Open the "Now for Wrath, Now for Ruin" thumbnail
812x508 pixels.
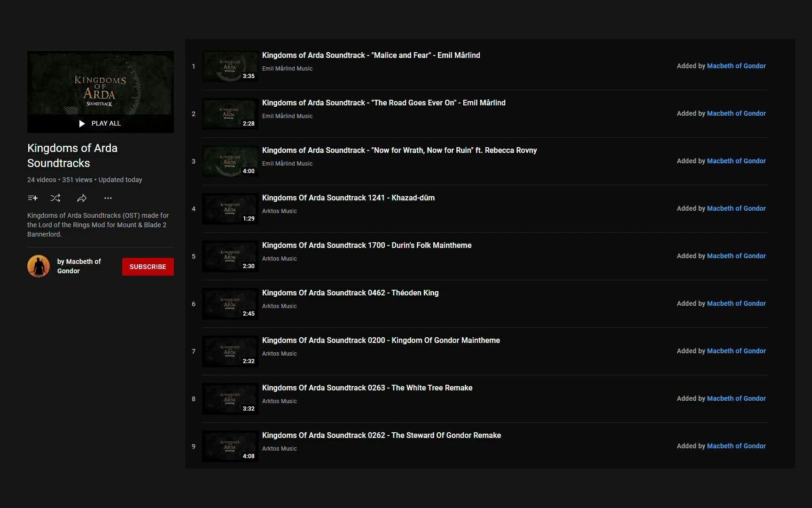230,161
